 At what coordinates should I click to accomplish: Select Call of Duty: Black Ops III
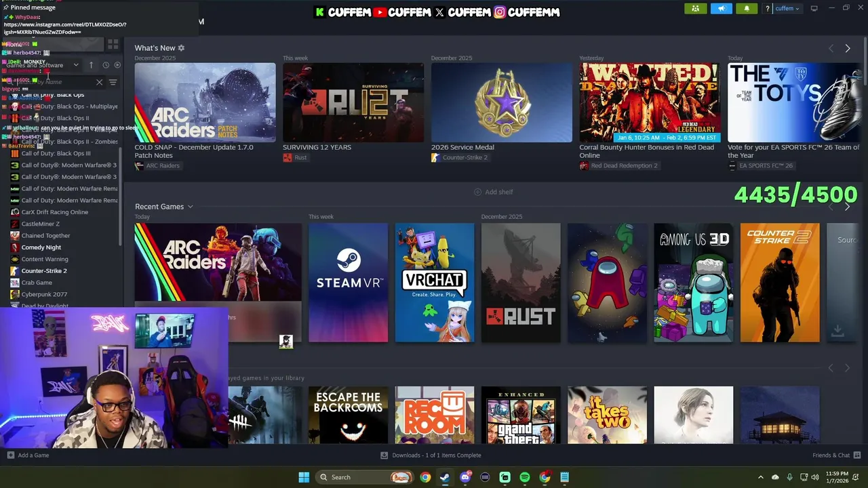(56, 153)
